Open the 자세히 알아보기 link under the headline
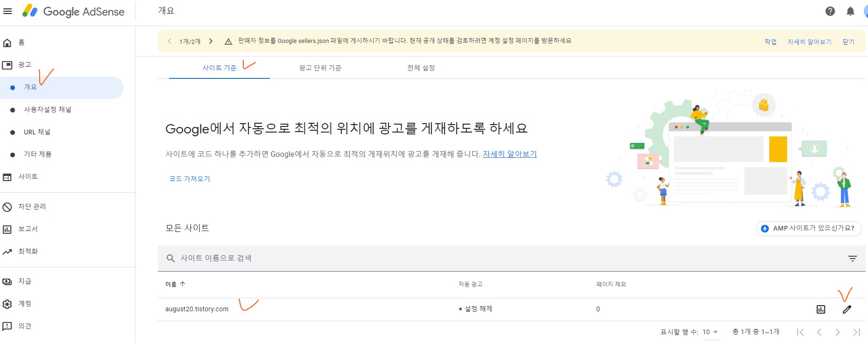 click(x=510, y=154)
